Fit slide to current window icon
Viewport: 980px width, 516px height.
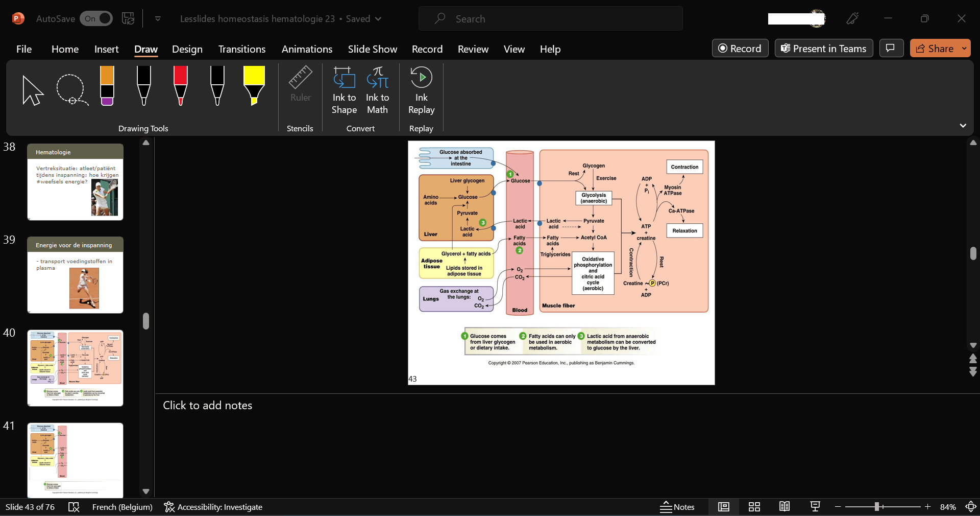(x=971, y=507)
